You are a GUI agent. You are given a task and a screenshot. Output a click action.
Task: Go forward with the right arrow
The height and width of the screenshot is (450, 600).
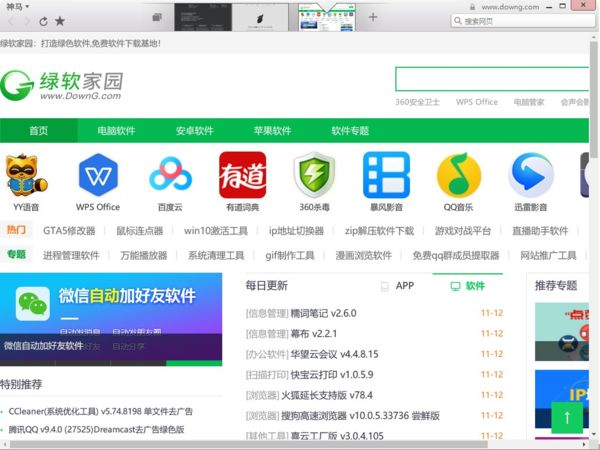coord(27,21)
